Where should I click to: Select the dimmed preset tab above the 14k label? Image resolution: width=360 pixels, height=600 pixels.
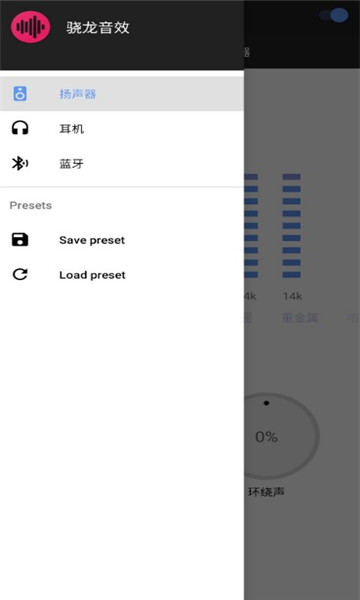(x=300, y=318)
